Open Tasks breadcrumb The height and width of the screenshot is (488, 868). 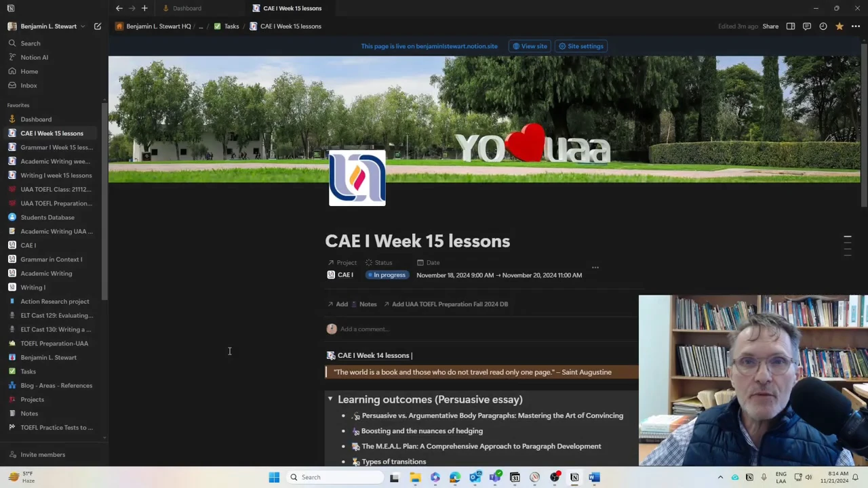pos(226,26)
